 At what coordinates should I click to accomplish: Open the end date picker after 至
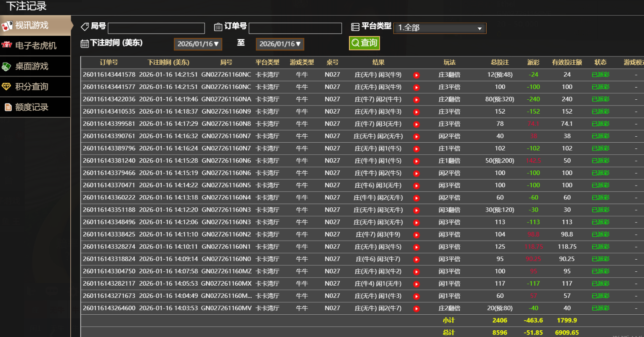tap(280, 44)
